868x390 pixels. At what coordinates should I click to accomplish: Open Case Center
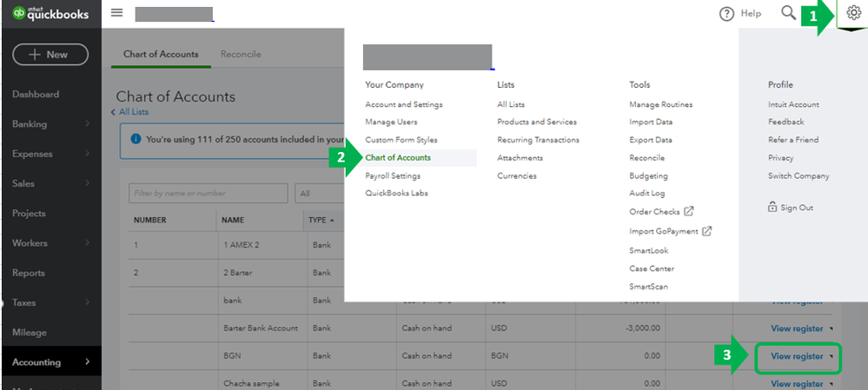tap(652, 268)
